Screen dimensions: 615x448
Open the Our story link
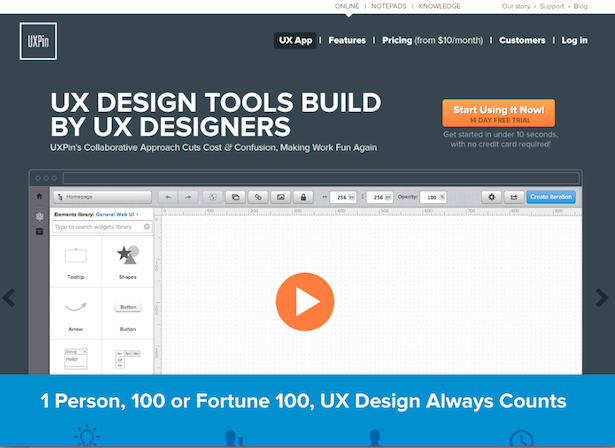click(x=516, y=6)
